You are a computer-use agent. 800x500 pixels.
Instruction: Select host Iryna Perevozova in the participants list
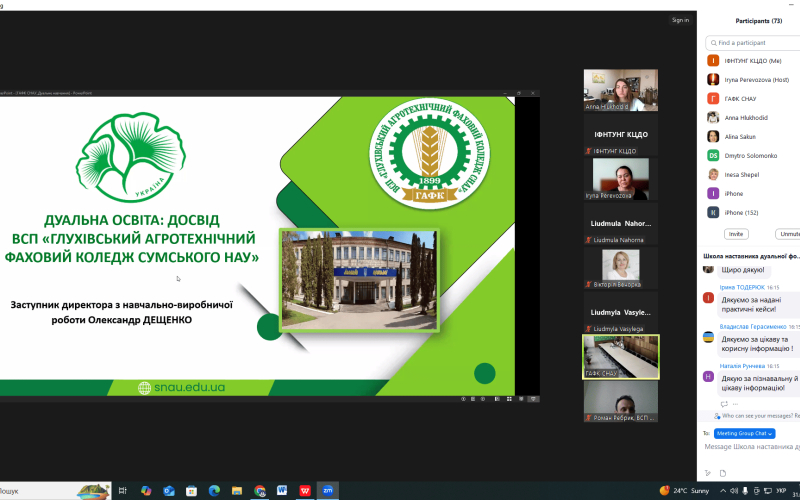[x=753, y=80]
